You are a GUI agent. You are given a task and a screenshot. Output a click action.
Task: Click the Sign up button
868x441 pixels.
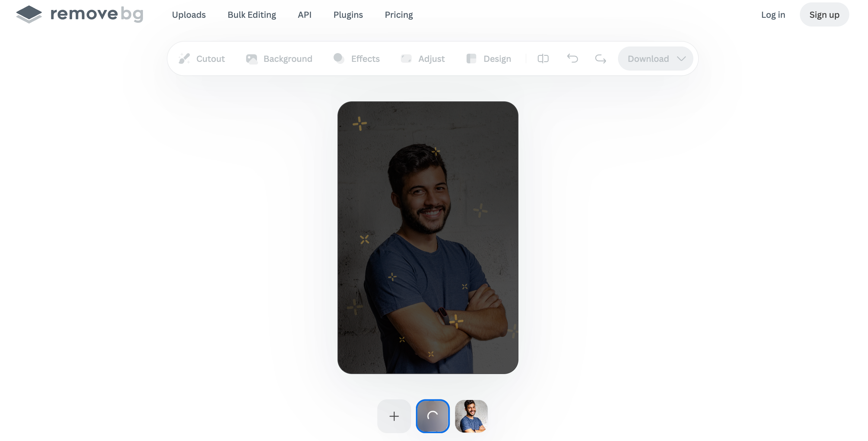pyautogui.click(x=824, y=15)
